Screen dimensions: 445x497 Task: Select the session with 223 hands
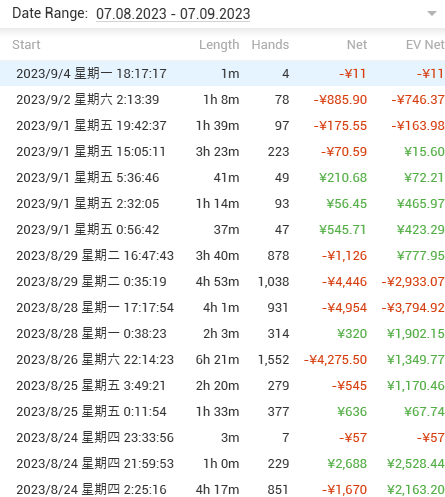pyautogui.click(x=222, y=151)
